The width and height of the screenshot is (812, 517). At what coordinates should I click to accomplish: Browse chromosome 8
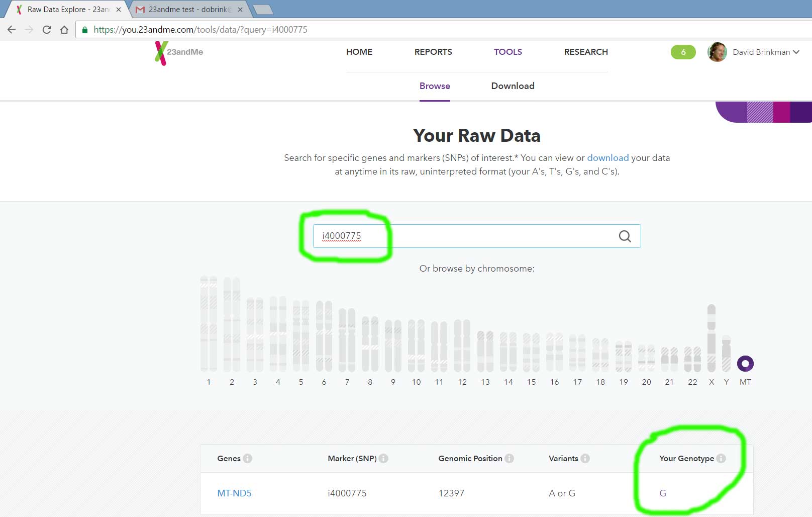[370, 344]
